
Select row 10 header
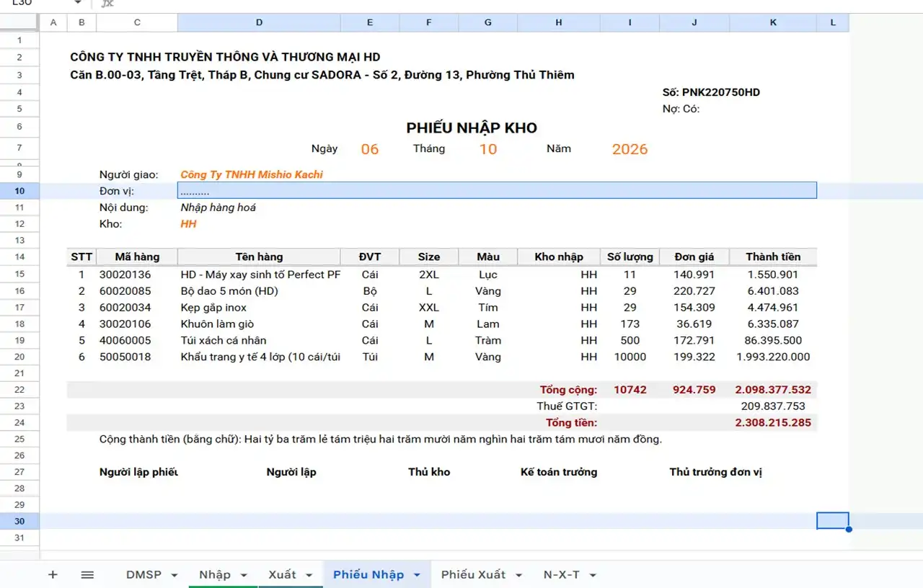[x=19, y=191]
